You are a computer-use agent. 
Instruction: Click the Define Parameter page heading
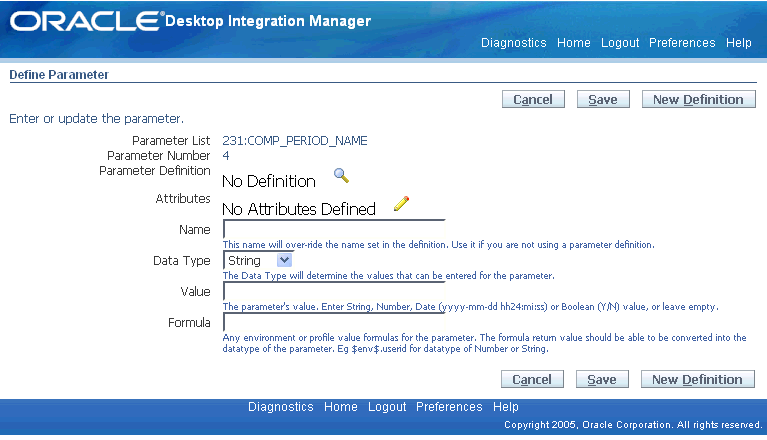click(59, 75)
